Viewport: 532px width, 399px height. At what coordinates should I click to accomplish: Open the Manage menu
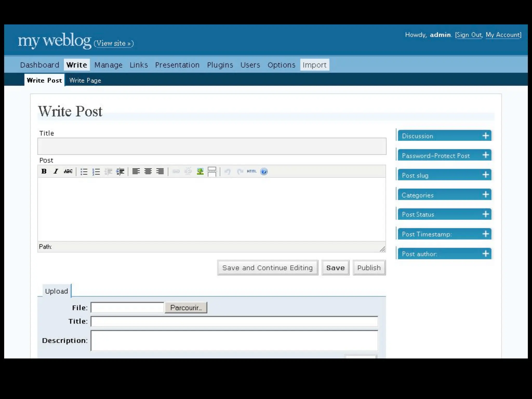(108, 65)
